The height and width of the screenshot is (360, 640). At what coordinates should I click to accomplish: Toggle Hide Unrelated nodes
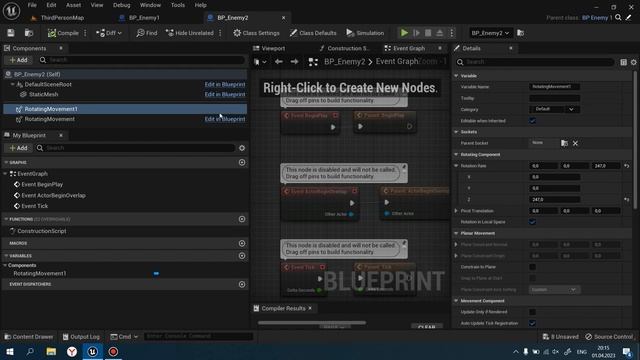189,33
